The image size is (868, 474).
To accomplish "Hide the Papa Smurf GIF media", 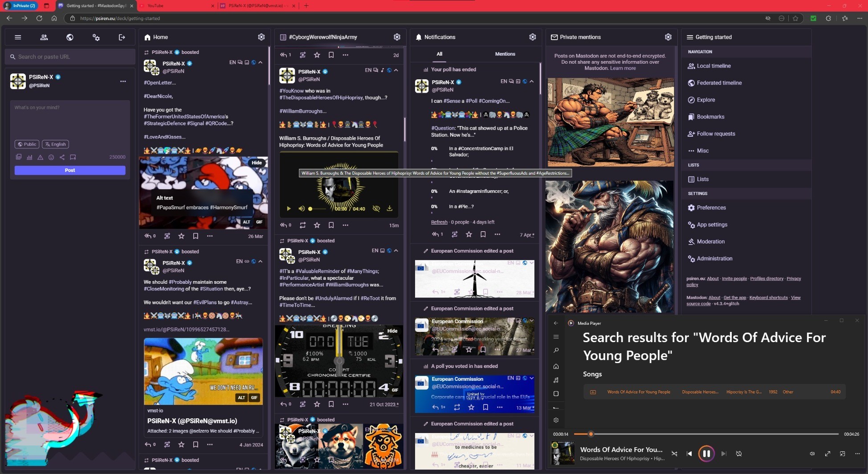I will tap(257, 163).
